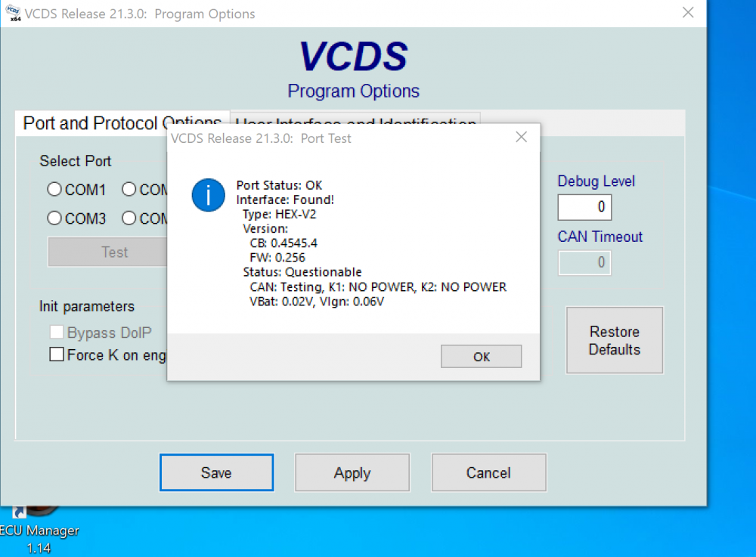Click the 'Status: Questionable' line
The height and width of the screenshot is (557, 756).
point(302,272)
